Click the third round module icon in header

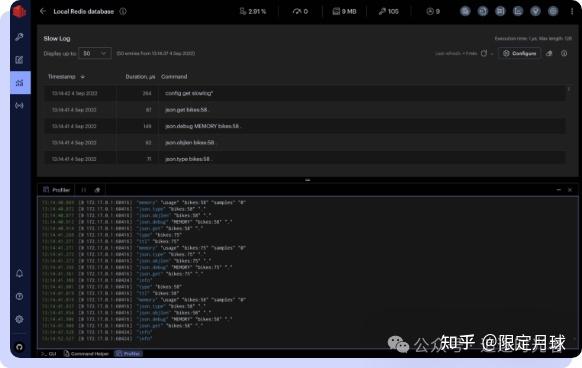pyautogui.click(x=500, y=11)
